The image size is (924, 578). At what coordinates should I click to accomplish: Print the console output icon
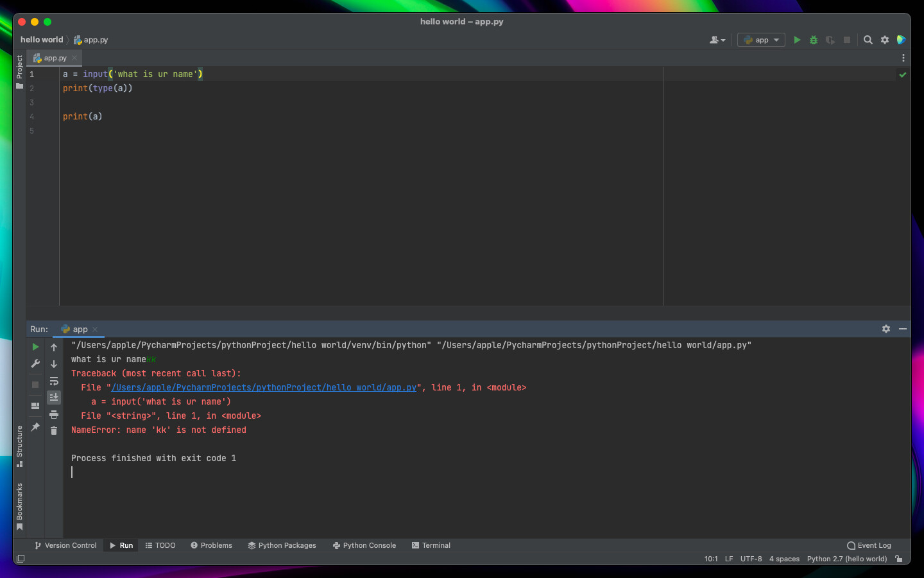[54, 414]
